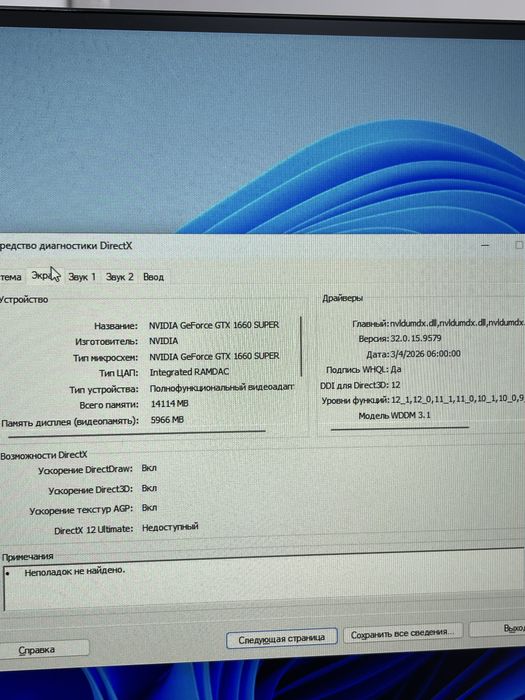Click Сохранить все сведения button
Viewport: 525px width, 700px height.
click(x=402, y=633)
